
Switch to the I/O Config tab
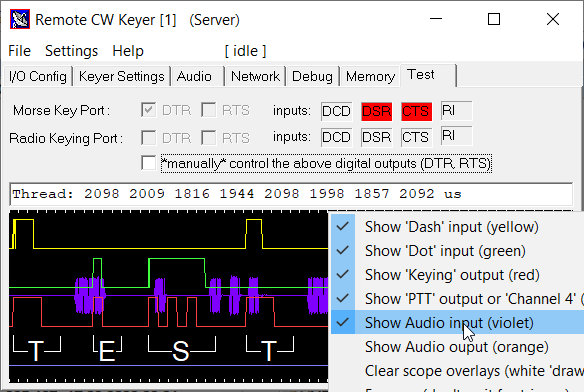[38, 76]
